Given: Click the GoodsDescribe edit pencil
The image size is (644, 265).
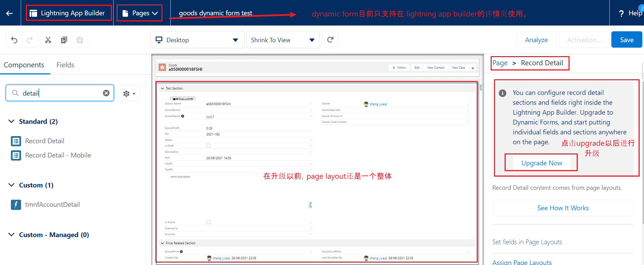Looking at the screenshot, I should tap(468, 110).
